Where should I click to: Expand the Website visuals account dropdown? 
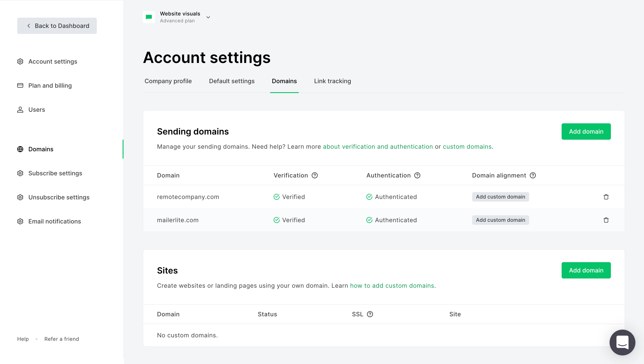point(208,17)
